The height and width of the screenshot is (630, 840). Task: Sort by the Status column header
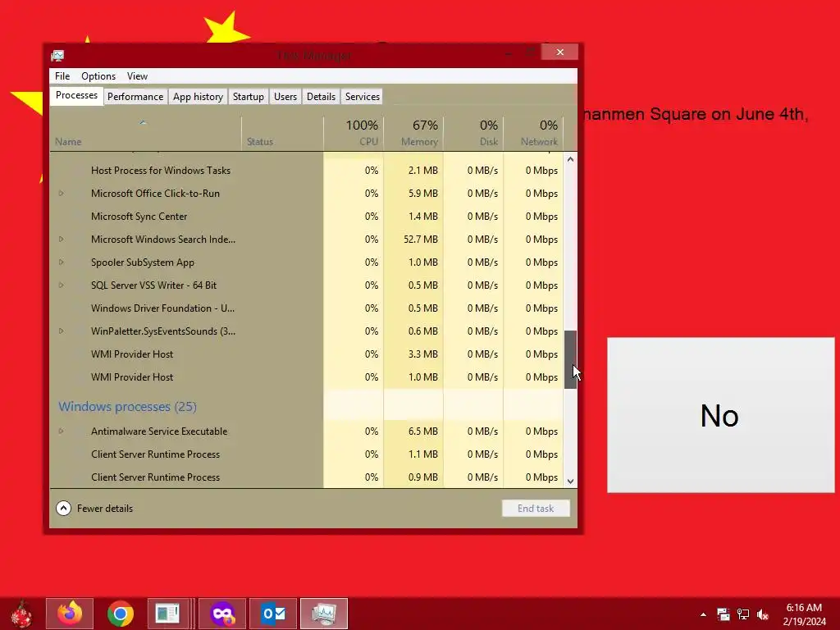click(x=282, y=134)
